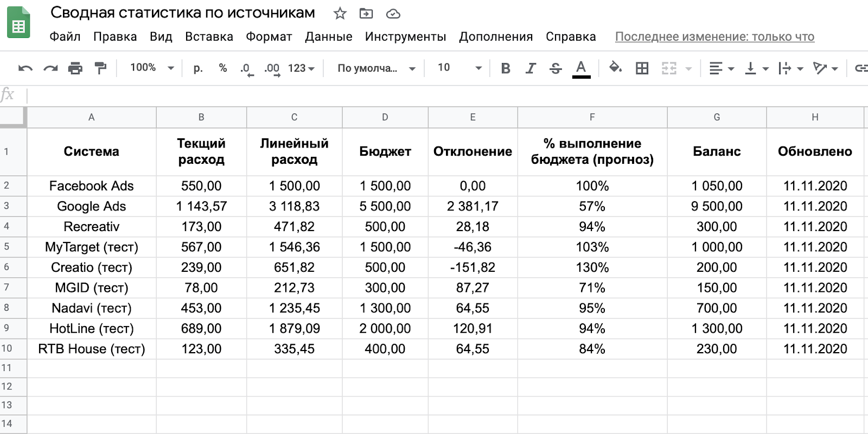Open the zoom 100% dropdown
This screenshot has width=868, height=434.
click(152, 68)
